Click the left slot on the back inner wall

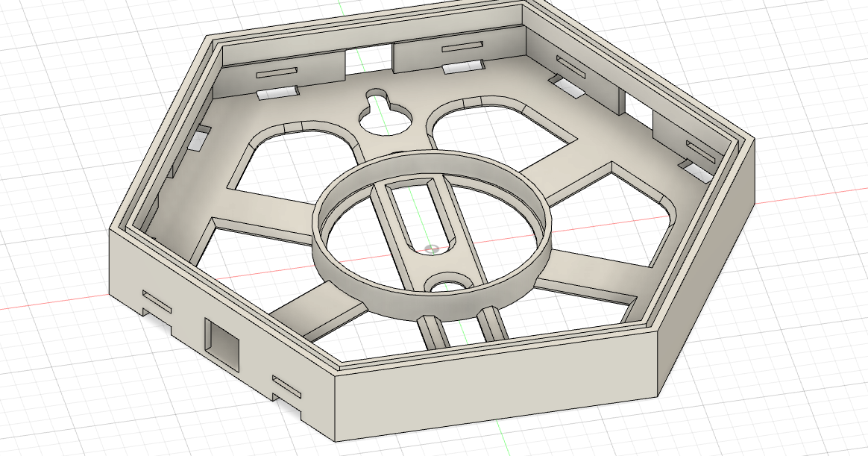pyautogui.click(x=277, y=72)
